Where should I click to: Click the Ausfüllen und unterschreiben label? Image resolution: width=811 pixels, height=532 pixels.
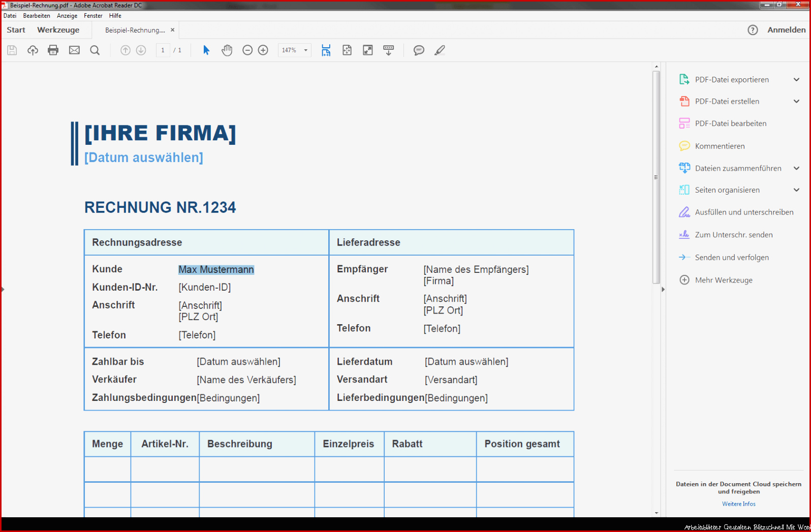coord(744,212)
